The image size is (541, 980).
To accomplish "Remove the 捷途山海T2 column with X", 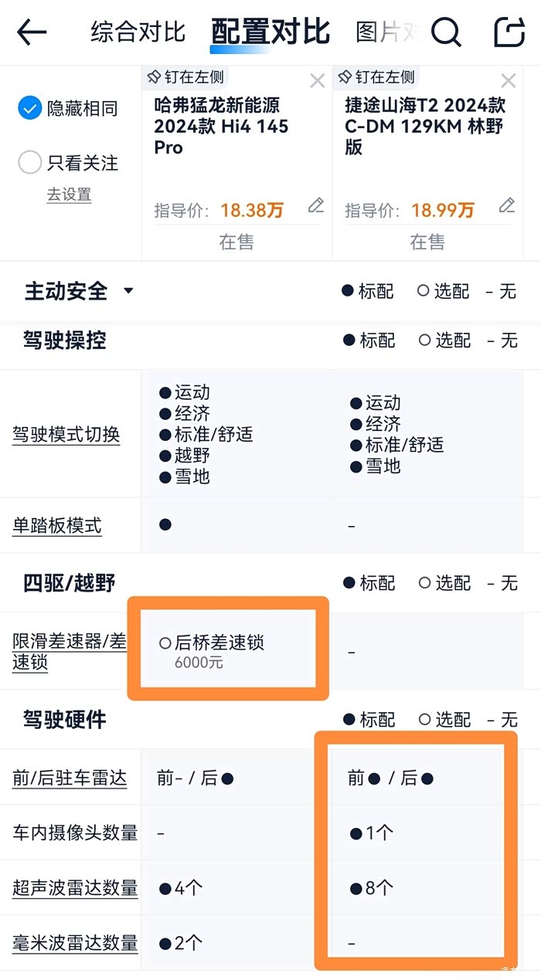I will (508, 81).
